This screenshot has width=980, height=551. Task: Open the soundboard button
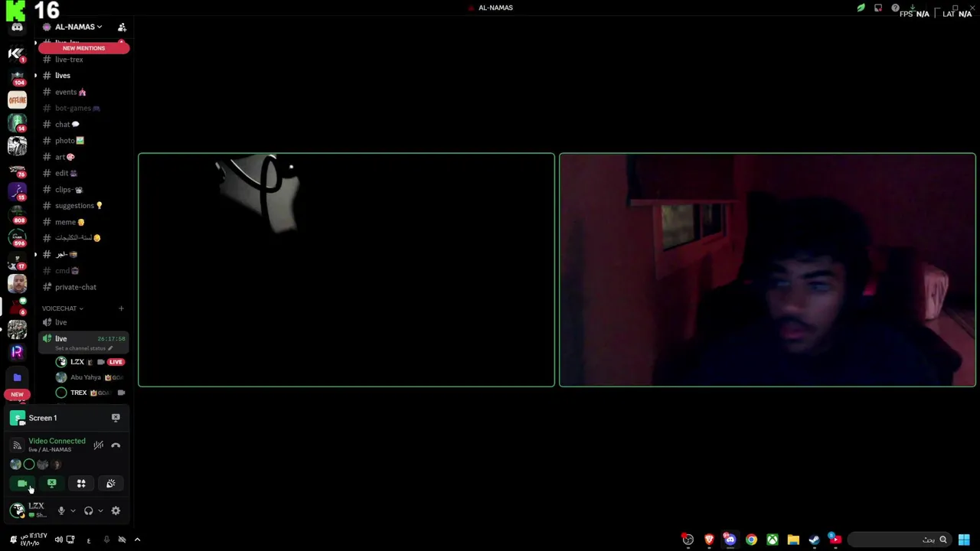[111, 484]
